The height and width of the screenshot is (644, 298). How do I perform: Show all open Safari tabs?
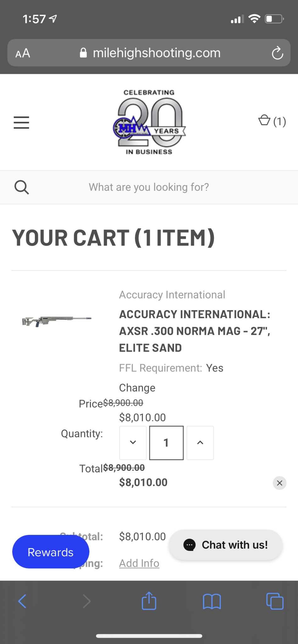(275, 601)
